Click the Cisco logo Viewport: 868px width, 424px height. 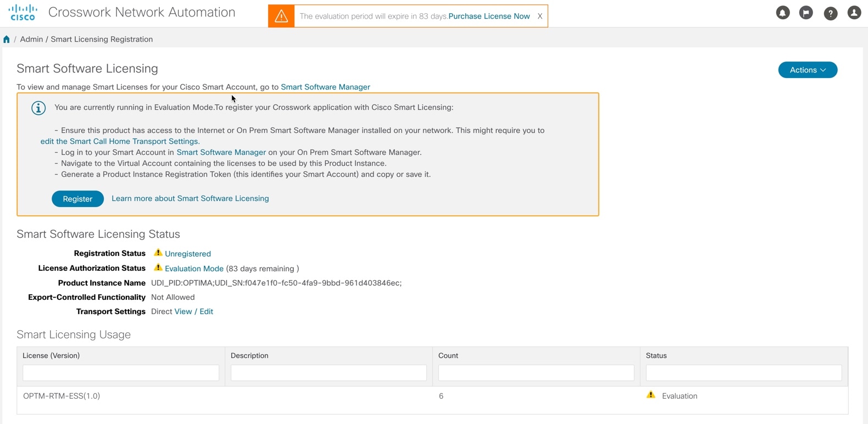[x=23, y=13]
